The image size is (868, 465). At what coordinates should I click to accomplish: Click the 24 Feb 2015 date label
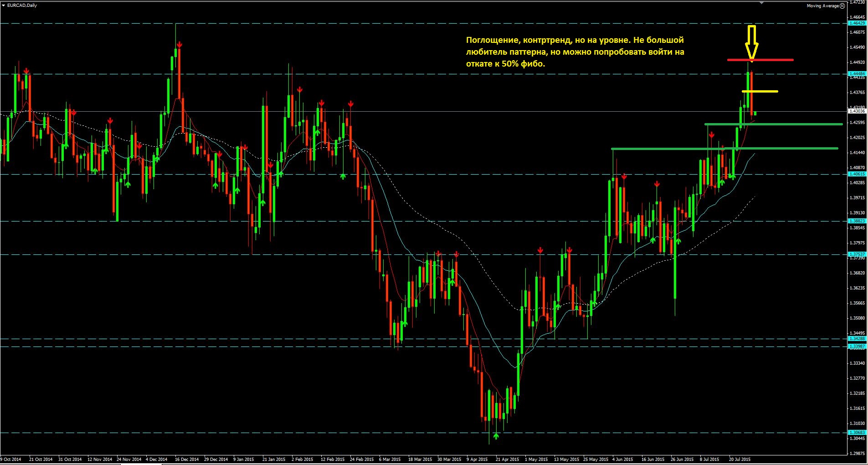pos(362,460)
